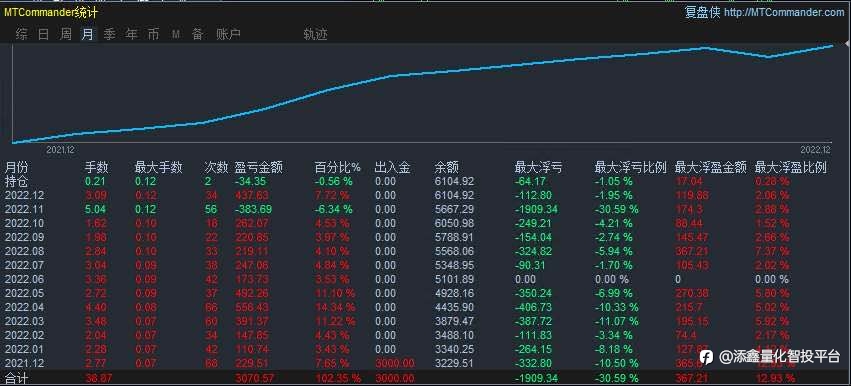The width and height of the screenshot is (851, 386).
Task: Select the 月 monthly tab
Action: [x=87, y=35]
